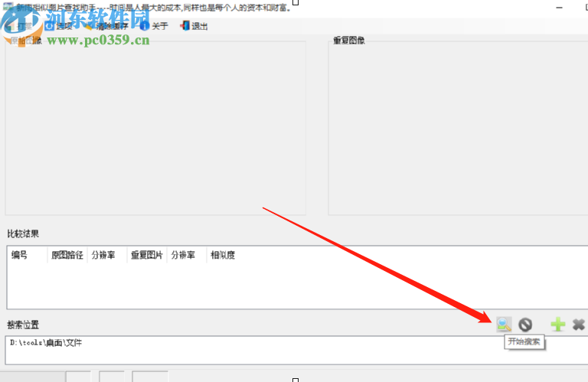Click the 重复图片 column header

point(147,255)
